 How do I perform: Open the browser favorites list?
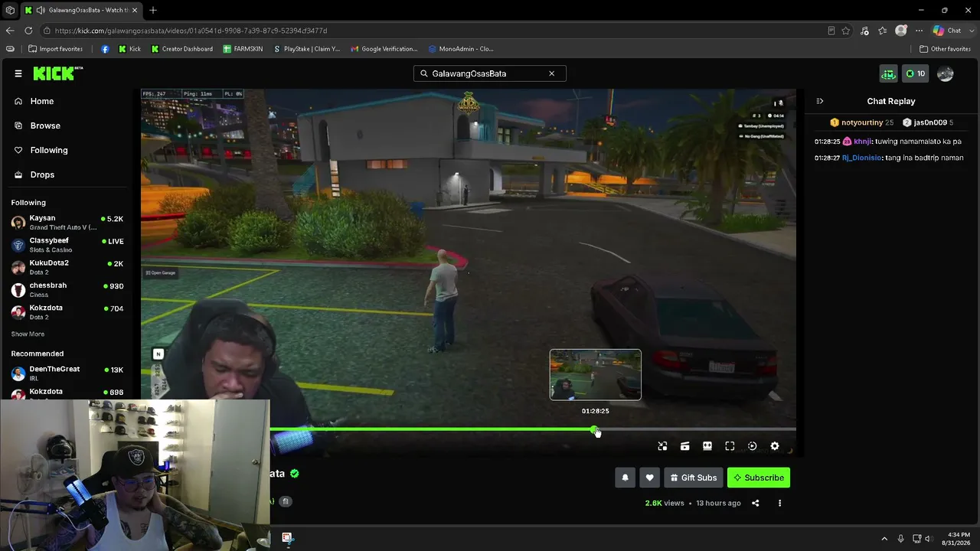(883, 31)
